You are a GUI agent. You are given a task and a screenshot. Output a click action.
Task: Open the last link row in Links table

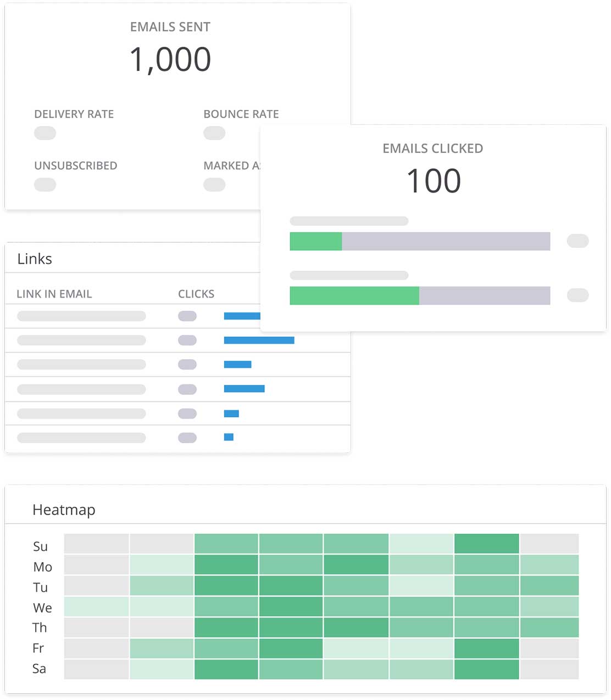(81, 438)
